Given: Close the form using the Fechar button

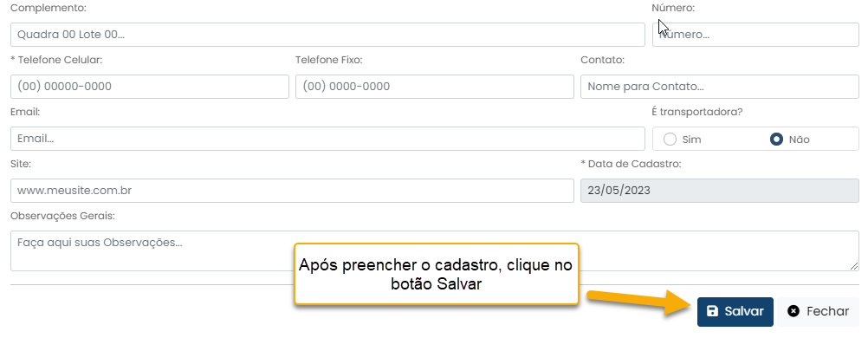Looking at the screenshot, I should point(818,311).
